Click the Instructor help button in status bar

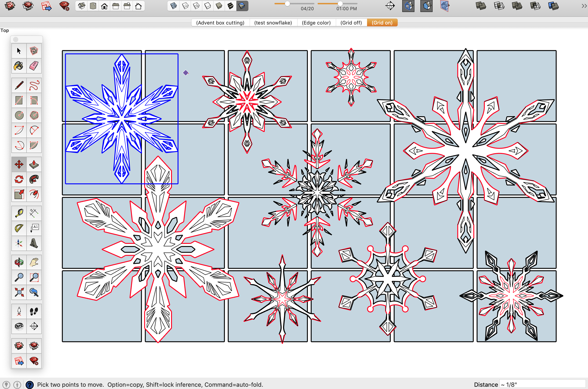click(x=30, y=384)
